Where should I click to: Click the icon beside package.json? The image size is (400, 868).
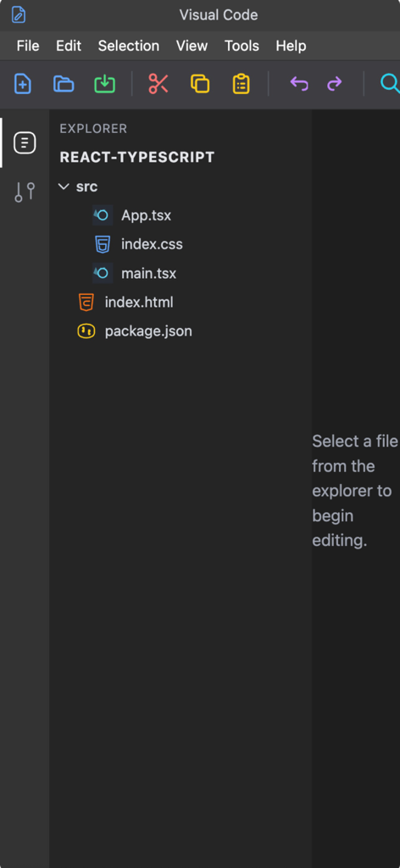(86, 331)
